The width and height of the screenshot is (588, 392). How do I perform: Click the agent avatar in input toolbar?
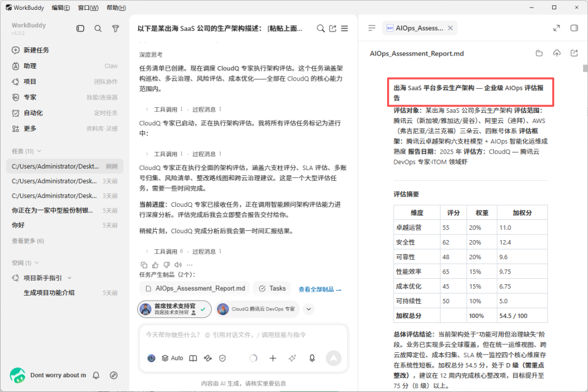(x=151, y=358)
